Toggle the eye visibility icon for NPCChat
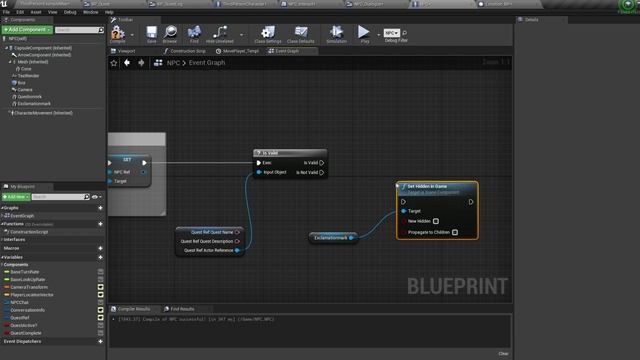Image resolution: width=640 pixels, height=360 pixels. (x=100, y=302)
